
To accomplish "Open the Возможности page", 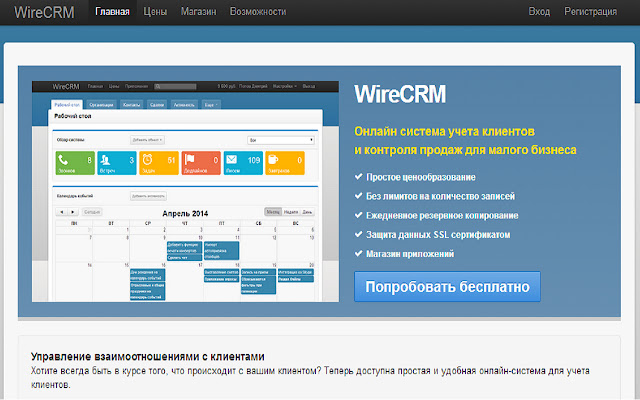I will point(257,12).
